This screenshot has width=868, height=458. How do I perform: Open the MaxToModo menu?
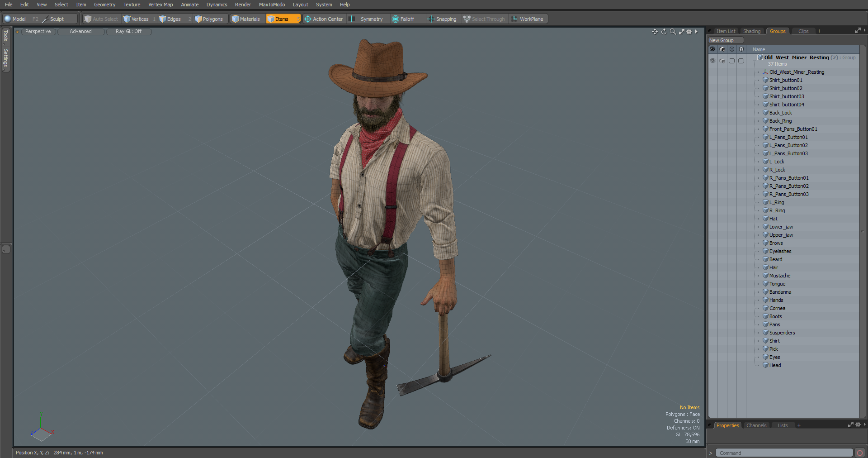click(x=272, y=5)
